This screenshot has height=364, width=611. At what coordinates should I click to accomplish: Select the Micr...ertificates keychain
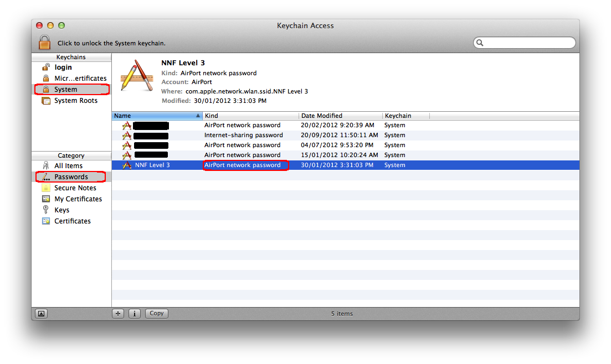tap(71, 78)
